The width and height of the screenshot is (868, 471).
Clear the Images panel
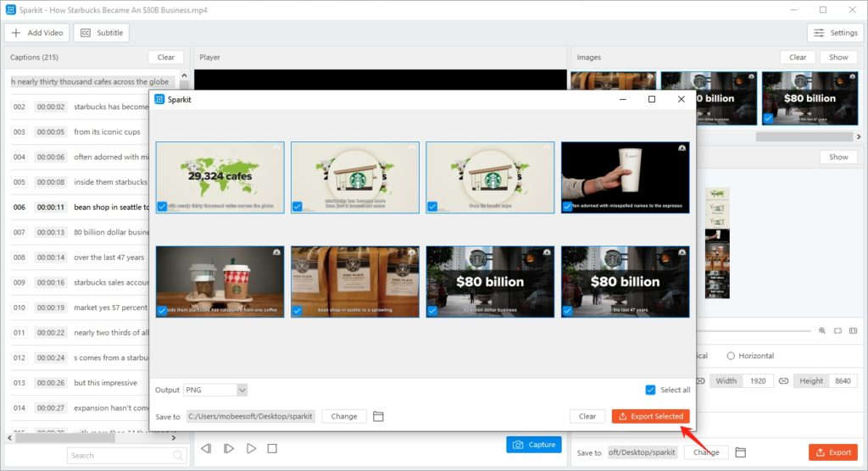(797, 57)
